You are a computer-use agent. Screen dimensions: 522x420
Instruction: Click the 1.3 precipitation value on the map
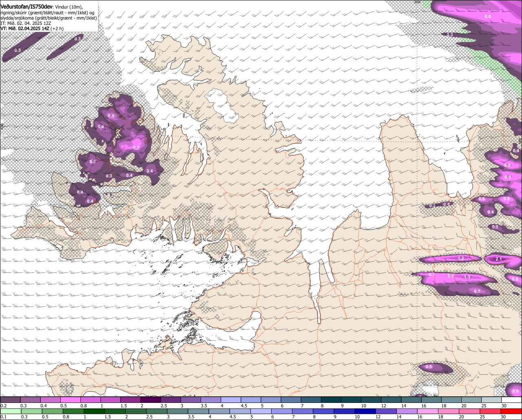[x=467, y=277]
